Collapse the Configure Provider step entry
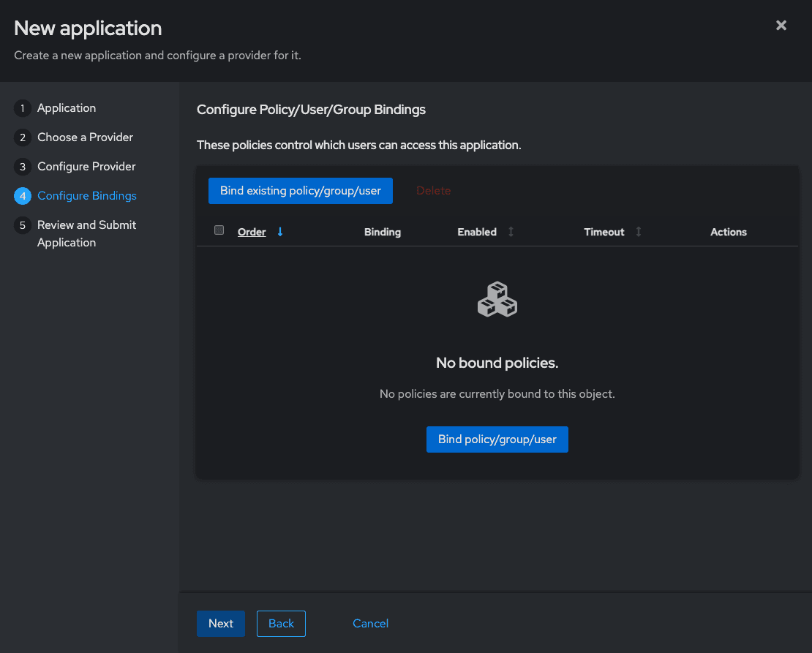The height and width of the screenshot is (653, 812). [x=86, y=166]
